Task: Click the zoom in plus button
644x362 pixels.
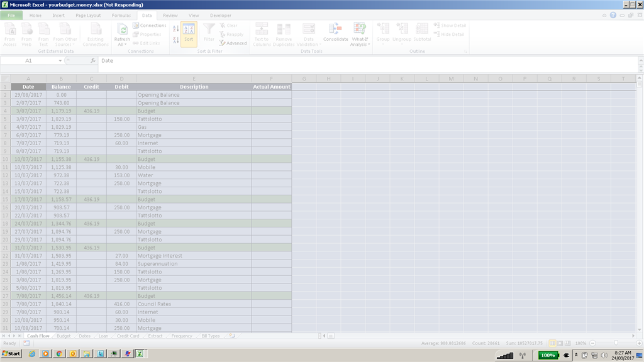Action: click(639, 343)
